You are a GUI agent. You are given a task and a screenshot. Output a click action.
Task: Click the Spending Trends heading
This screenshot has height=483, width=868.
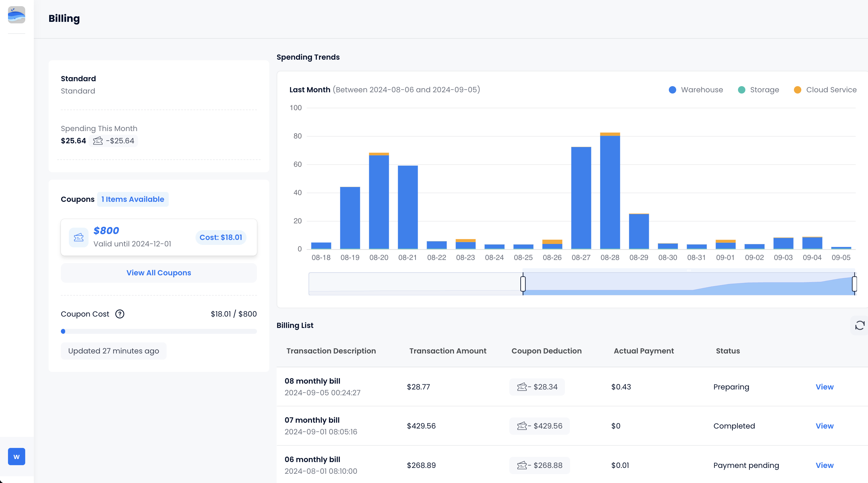tap(308, 57)
